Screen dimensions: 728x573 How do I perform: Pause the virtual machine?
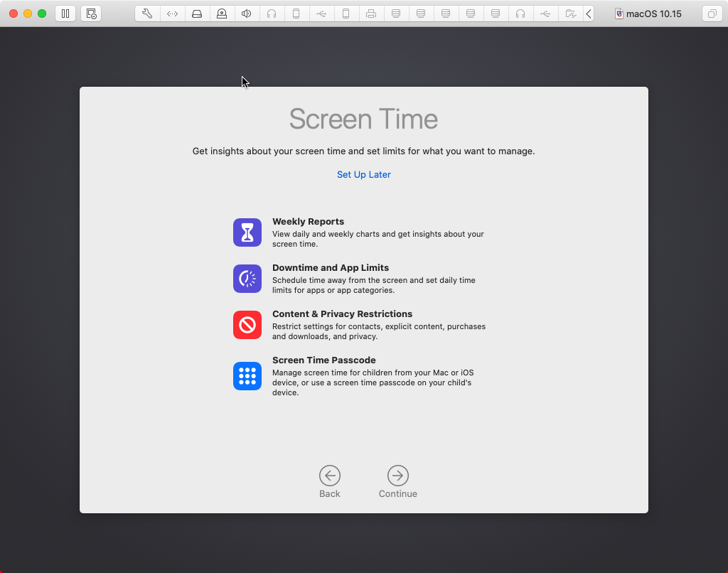coord(65,13)
